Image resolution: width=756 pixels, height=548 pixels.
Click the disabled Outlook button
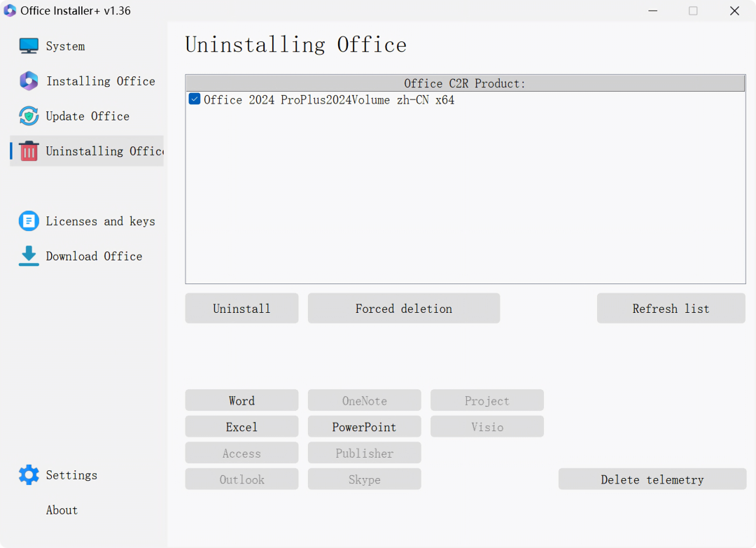pos(241,479)
